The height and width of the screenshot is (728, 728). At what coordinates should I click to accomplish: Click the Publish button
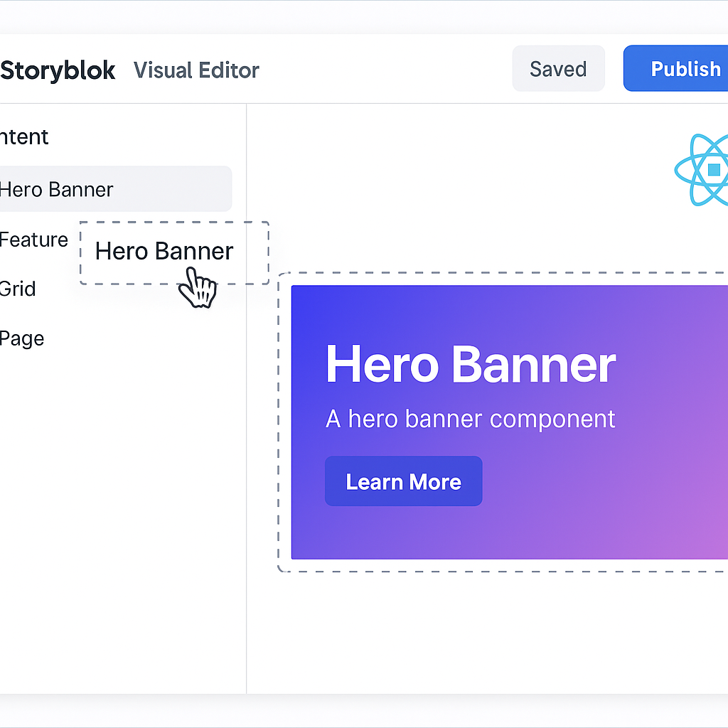pos(680,69)
